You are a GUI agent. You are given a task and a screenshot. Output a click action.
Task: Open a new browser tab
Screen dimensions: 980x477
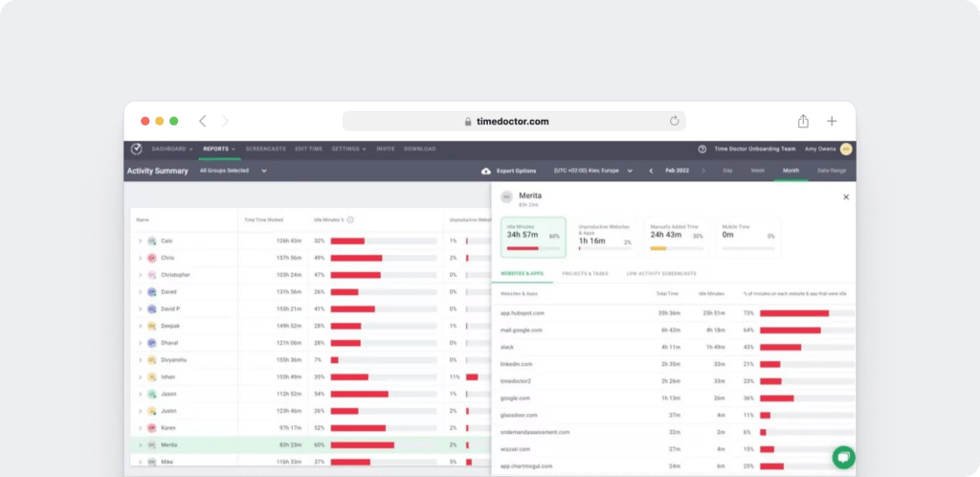pos(832,122)
